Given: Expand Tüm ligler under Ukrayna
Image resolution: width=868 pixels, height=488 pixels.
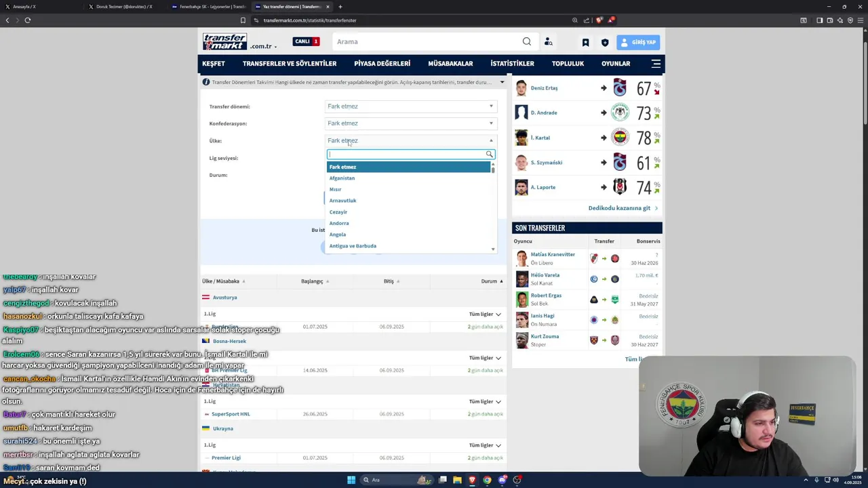Looking at the screenshot, I should (485, 445).
